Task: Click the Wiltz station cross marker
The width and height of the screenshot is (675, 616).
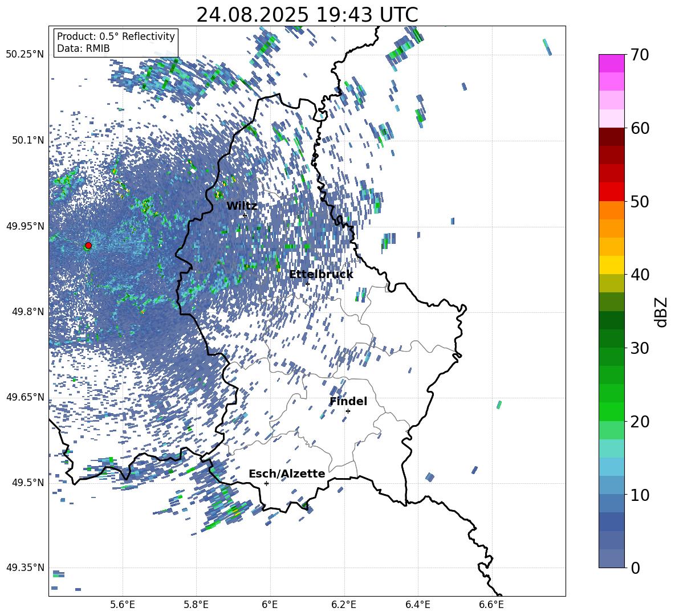Action: [245, 215]
